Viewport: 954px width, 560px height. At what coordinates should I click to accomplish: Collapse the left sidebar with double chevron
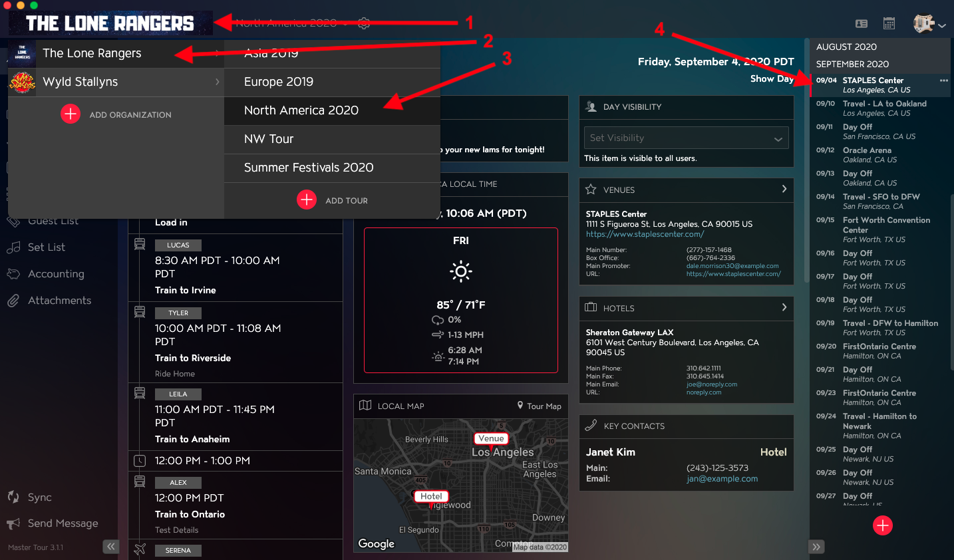pyautogui.click(x=111, y=547)
